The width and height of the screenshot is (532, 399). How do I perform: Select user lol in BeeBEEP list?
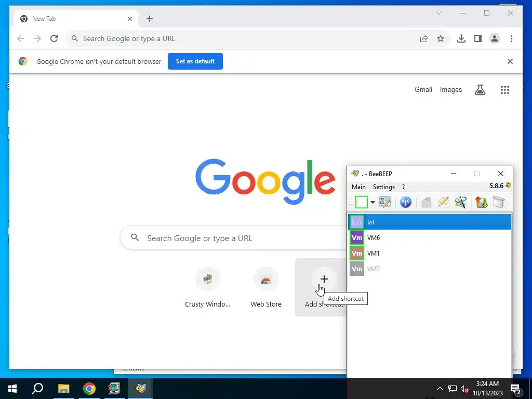point(430,222)
